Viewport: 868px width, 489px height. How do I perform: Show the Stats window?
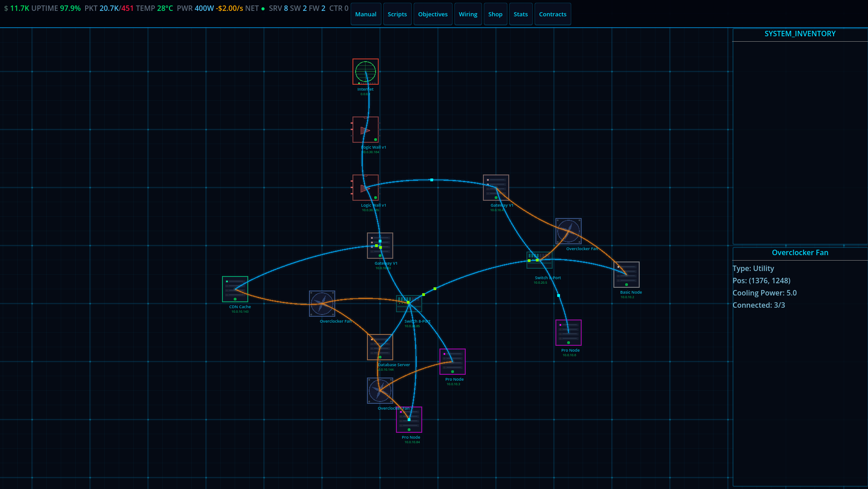click(521, 14)
